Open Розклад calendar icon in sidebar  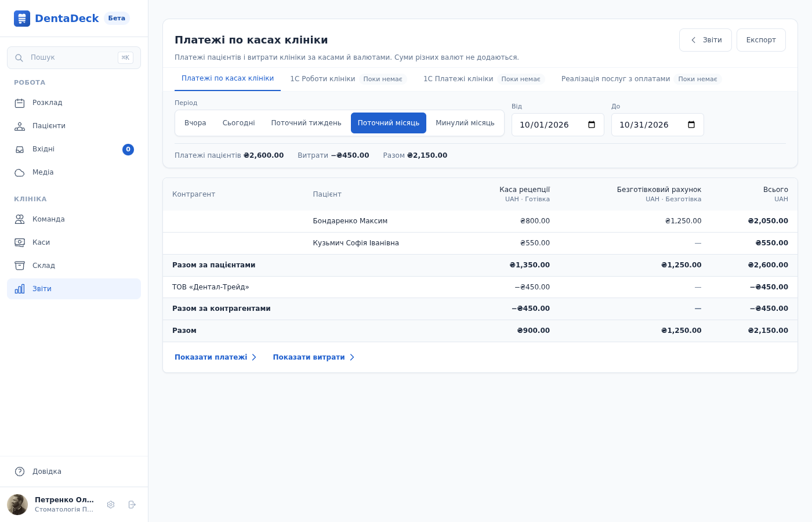tap(20, 103)
